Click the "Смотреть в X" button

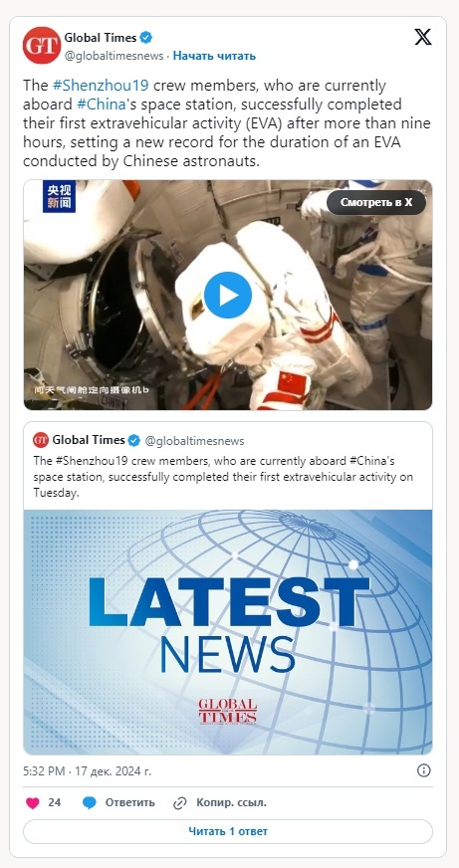(376, 203)
